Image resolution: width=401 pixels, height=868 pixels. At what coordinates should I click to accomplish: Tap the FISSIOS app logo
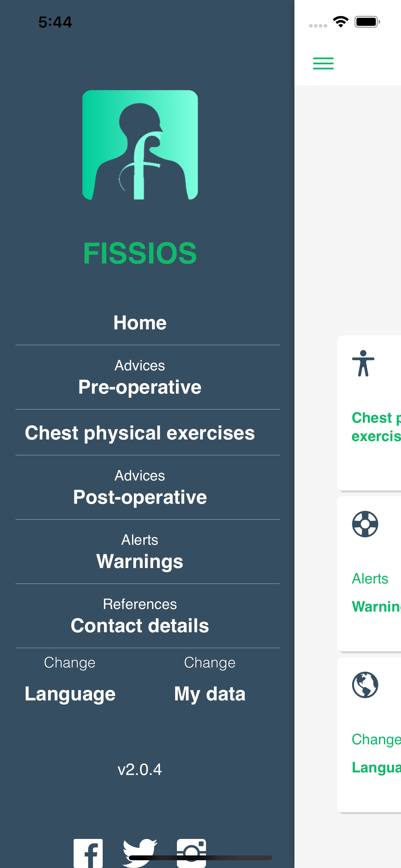pos(140,144)
